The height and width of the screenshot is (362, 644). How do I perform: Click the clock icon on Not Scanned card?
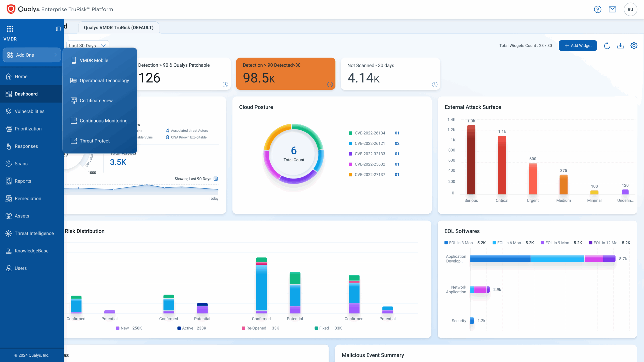tap(435, 84)
